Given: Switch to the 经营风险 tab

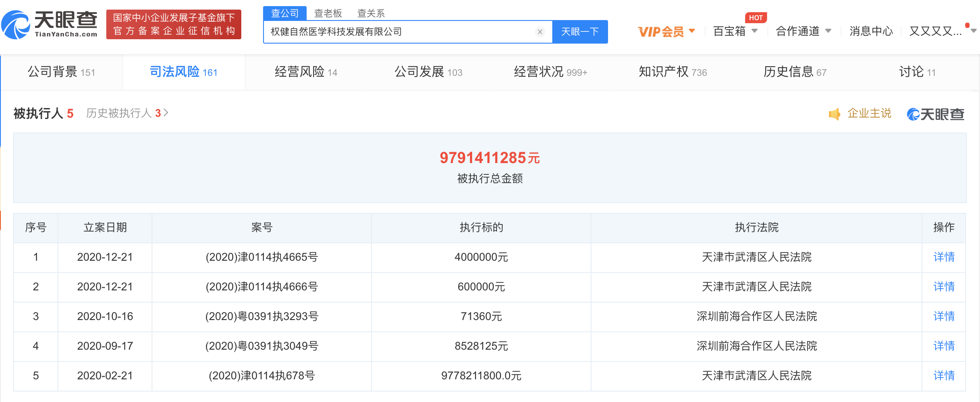Looking at the screenshot, I should coord(306,72).
